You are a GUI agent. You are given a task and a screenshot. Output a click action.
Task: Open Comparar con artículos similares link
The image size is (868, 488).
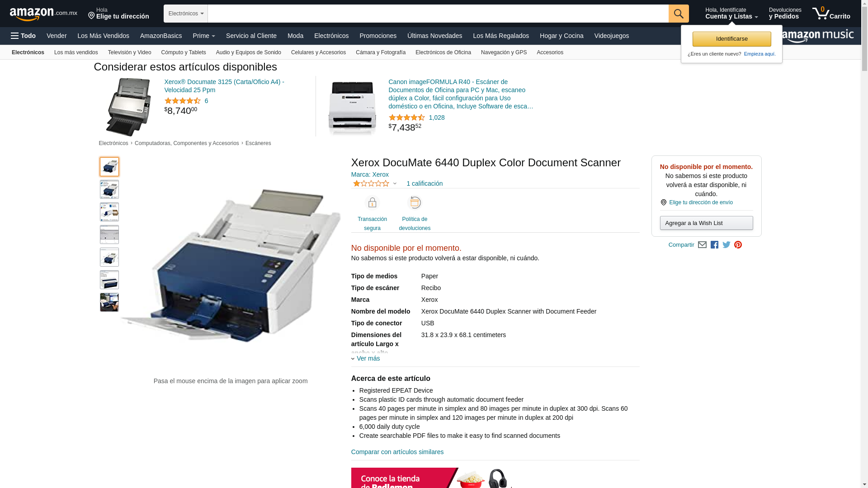tap(397, 452)
